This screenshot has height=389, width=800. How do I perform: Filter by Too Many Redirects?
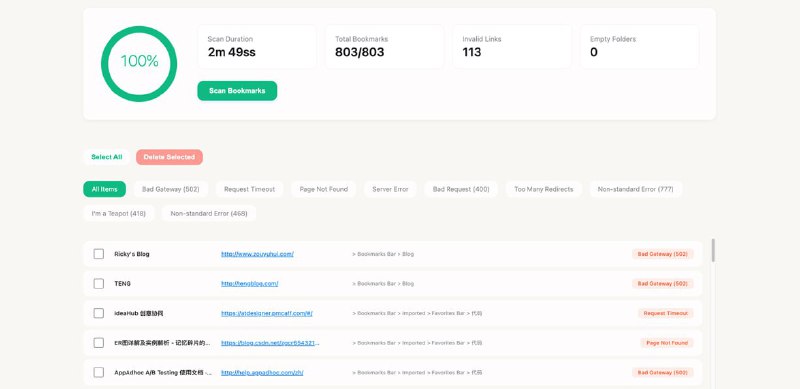544,189
